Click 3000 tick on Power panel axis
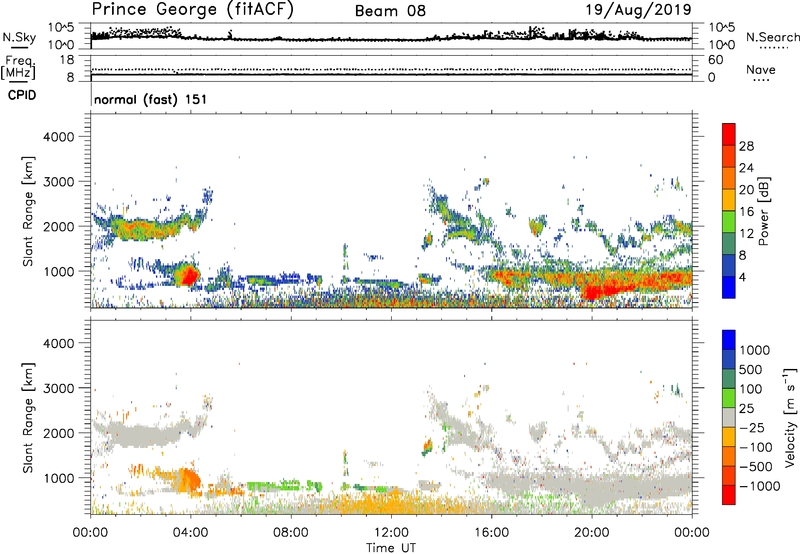 point(59,182)
